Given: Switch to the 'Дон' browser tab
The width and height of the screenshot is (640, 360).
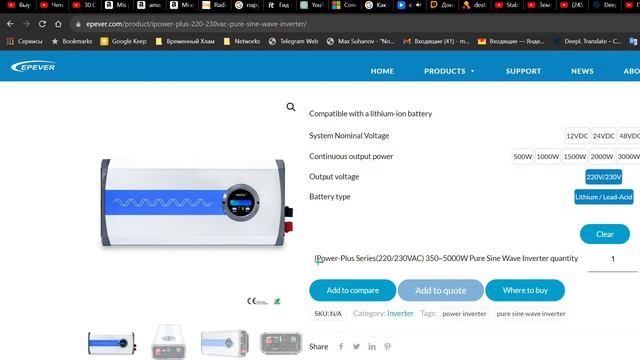Looking at the screenshot, I should coord(442,5).
